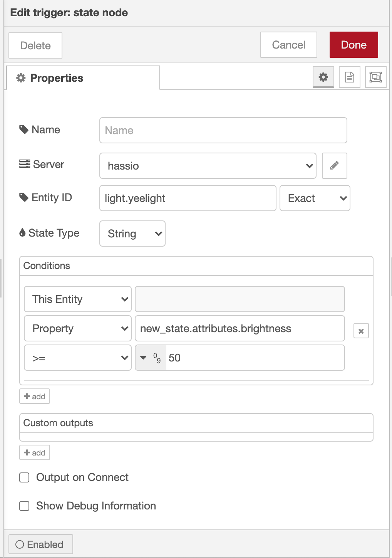The height and width of the screenshot is (558, 392).
Task: Expand the State Type String dropdown
Action: [x=132, y=234]
